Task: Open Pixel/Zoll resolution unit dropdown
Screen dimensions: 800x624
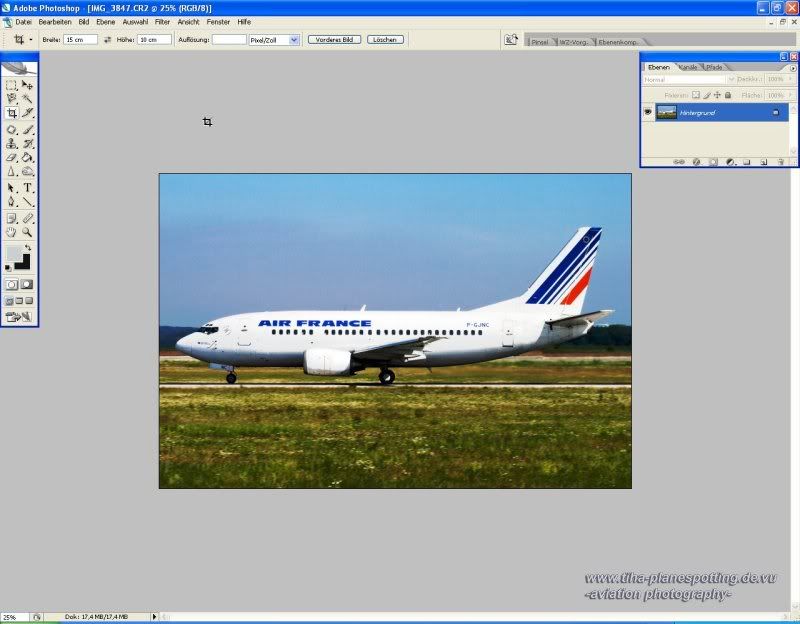Action: (294, 40)
